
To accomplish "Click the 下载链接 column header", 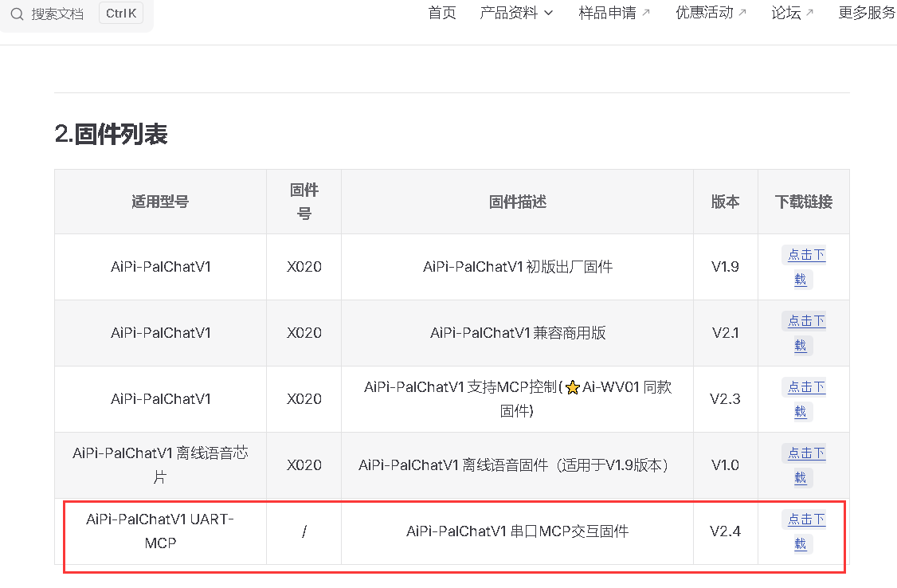I will pyautogui.click(x=803, y=202).
